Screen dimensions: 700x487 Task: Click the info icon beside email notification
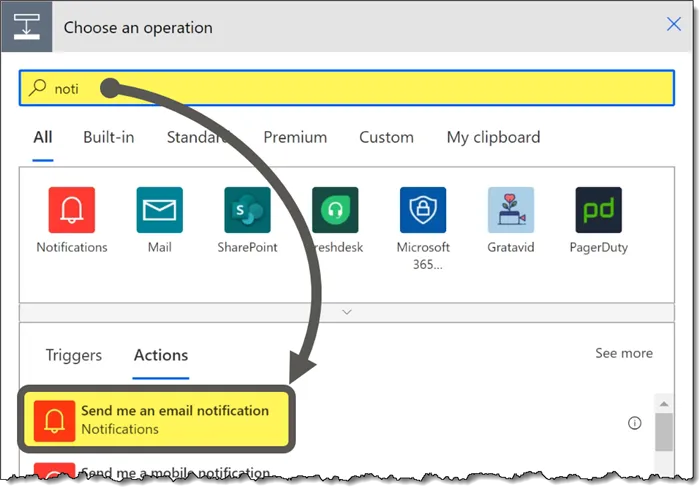click(634, 423)
